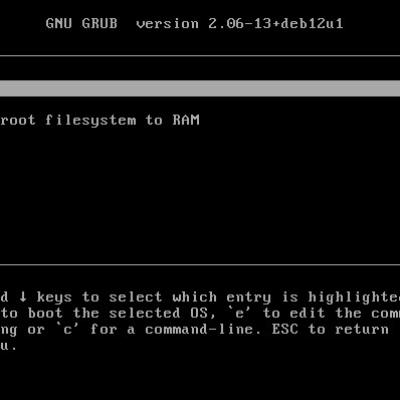Click the word 'ESC' in the help text
This screenshot has width=400, height=400.
285,330
